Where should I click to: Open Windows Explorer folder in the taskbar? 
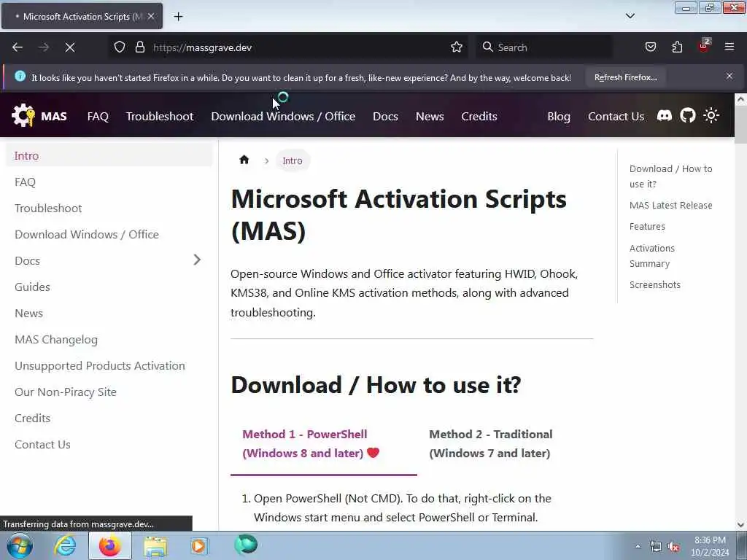tap(156, 546)
